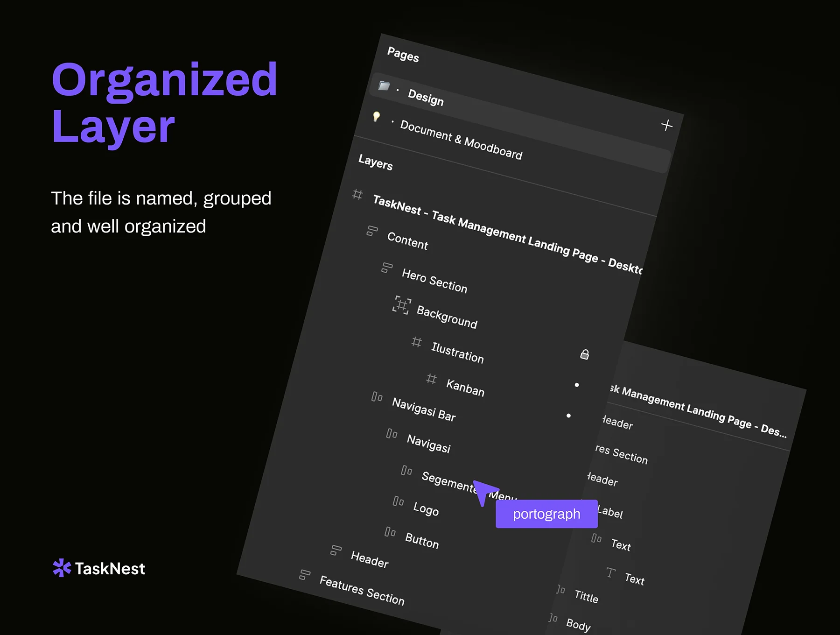Select the Content layer

(407, 241)
